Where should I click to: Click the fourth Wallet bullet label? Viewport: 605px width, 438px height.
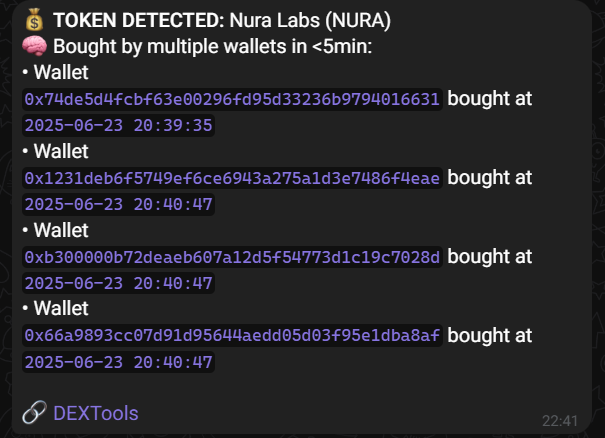click(61, 308)
